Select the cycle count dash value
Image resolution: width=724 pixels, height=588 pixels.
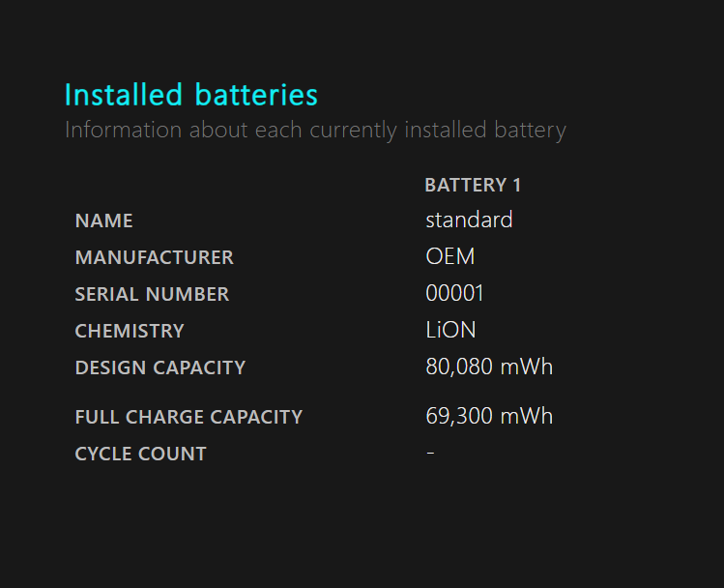click(430, 453)
